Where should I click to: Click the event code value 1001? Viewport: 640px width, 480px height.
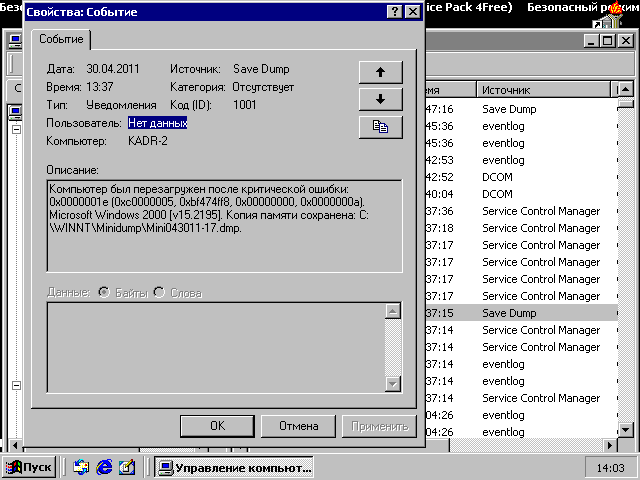pyautogui.click(x=244, y=105)
